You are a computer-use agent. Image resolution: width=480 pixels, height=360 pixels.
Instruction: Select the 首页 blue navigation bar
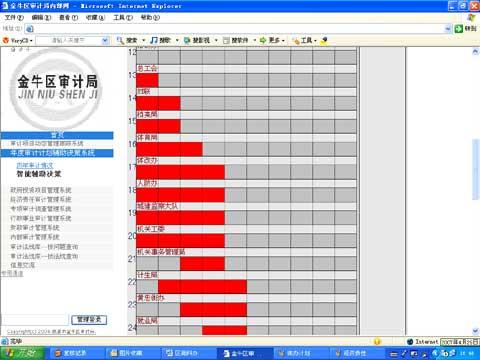57,135
